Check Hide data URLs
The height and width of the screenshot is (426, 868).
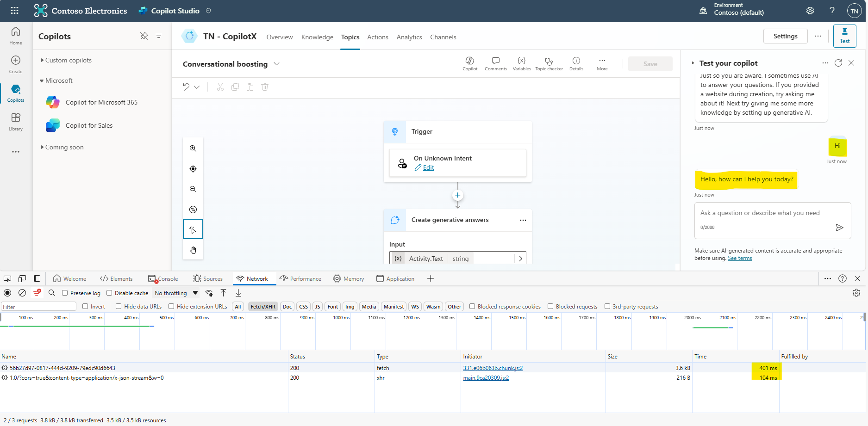(x=119, y=306)
